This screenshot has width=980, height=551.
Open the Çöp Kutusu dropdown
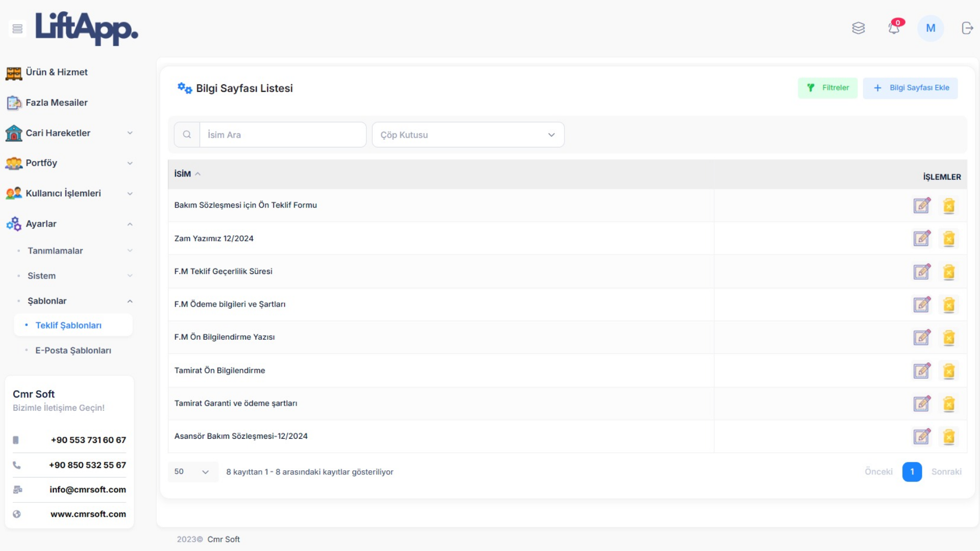468,135
